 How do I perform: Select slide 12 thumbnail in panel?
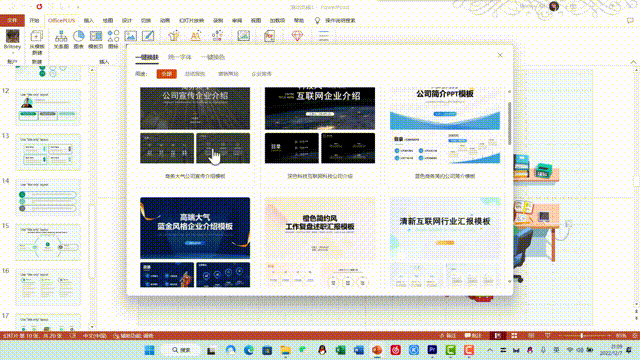tap(48, 107)
